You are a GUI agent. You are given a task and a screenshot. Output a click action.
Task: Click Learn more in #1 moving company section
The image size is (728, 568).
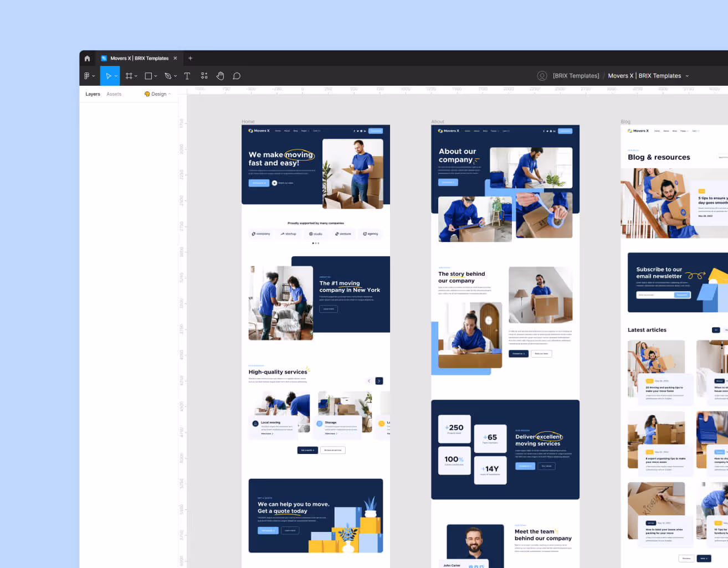click(329, 309)
